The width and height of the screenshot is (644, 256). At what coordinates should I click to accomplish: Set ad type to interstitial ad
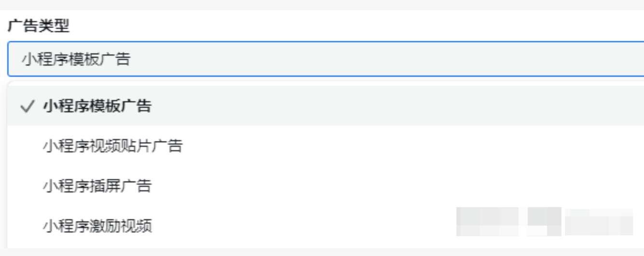click(x=97, y=186)
